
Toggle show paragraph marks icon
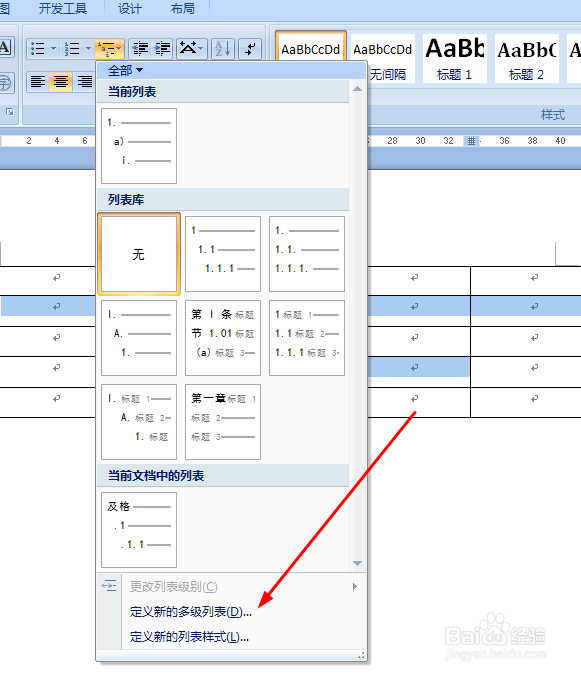click(x=250, y=48)
